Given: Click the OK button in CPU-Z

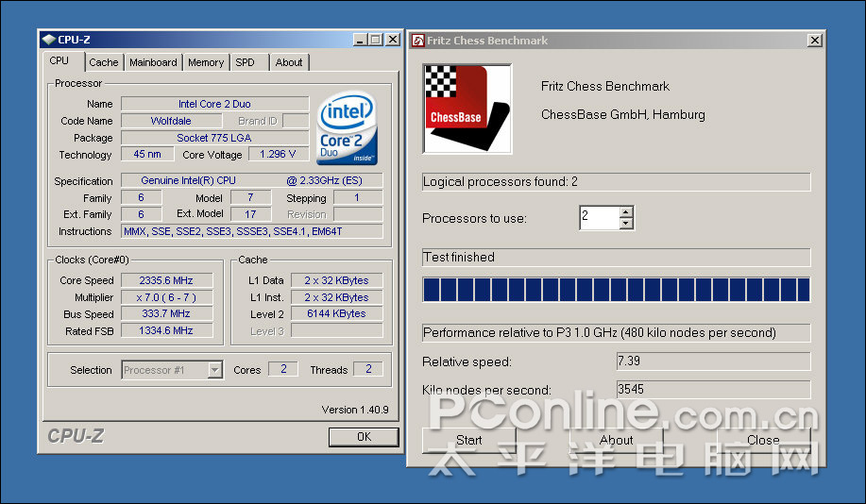Looking at the screenshot, I should pyautogui.click(x=364, y=437).
